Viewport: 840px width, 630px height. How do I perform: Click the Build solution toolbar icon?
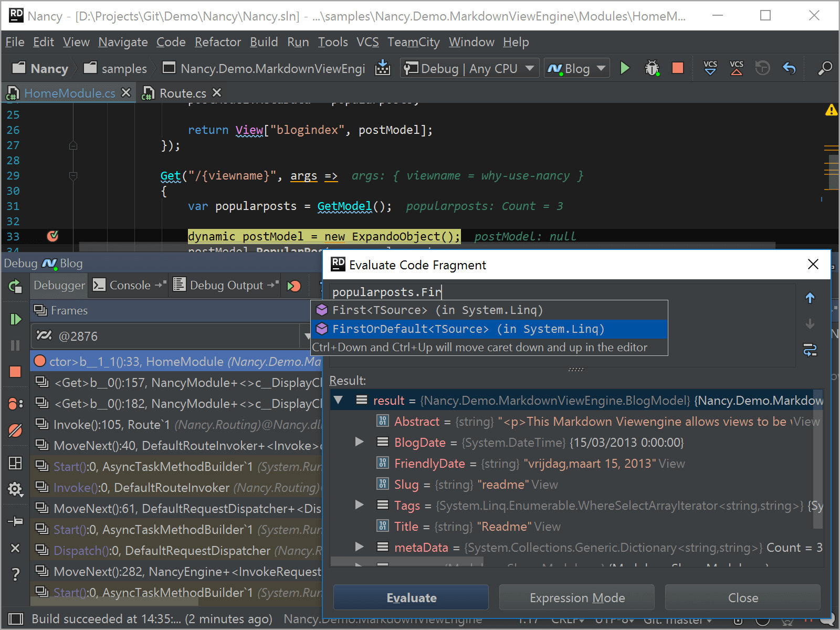click(383, 68)
